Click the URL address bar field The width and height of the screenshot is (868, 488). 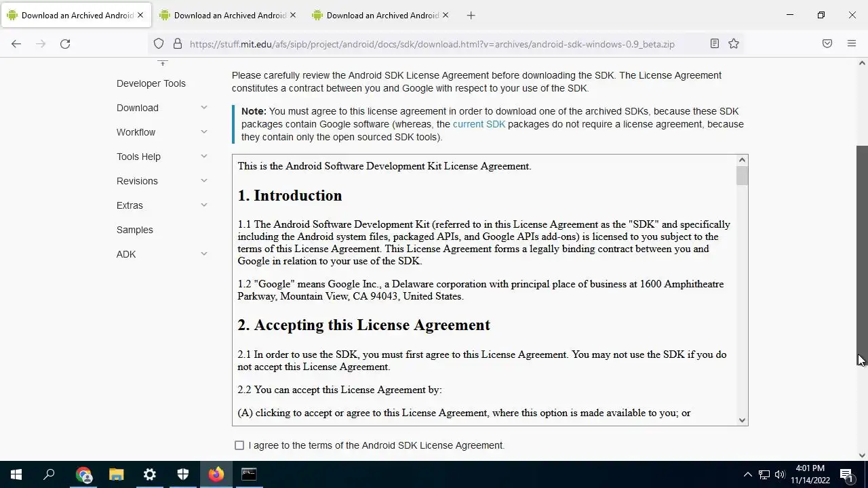tap(432, 44)
